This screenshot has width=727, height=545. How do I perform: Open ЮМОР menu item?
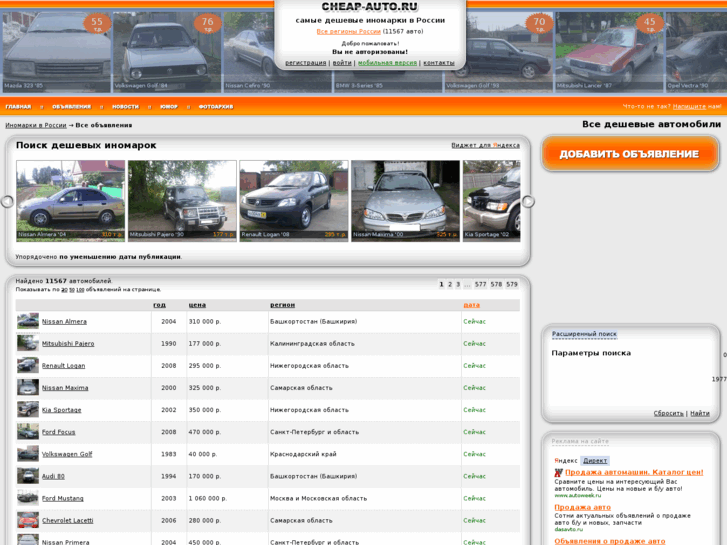click(169, 107)
